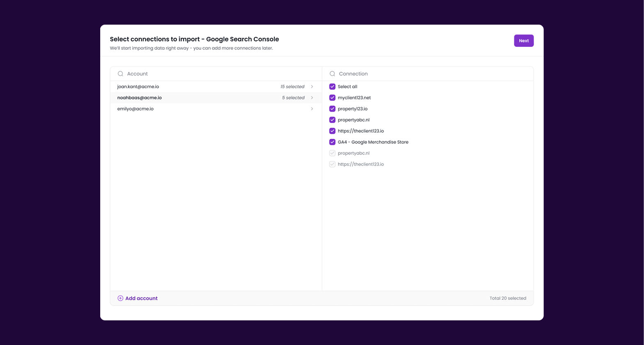The width and height of the screenshot is (644, 345).
Task: Click the 'Total 20 selected' text
Action: [x=508, y=298]
